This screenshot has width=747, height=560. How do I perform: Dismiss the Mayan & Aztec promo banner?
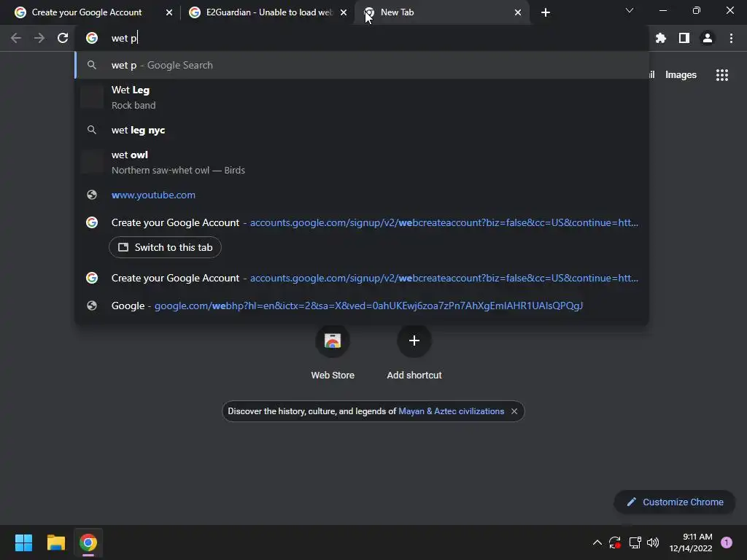tap(514, 411)
